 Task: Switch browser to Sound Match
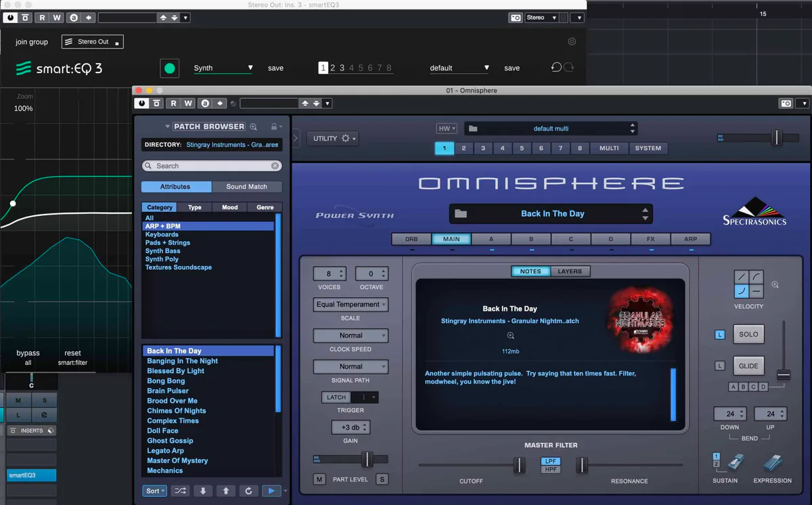tap(246, 187)
